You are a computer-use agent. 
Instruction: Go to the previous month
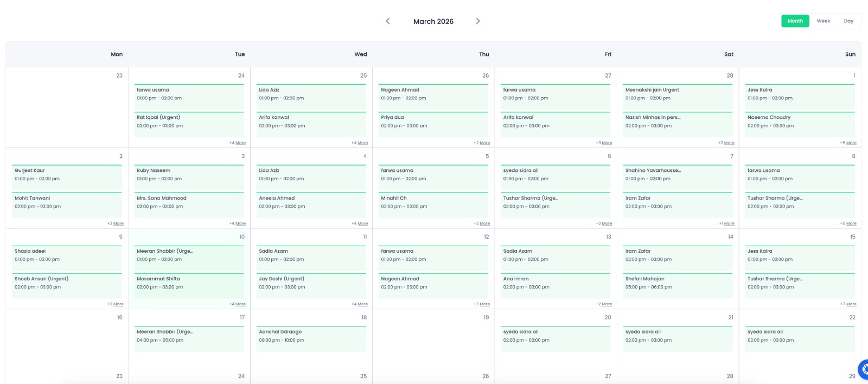click(x=388, y=21)
